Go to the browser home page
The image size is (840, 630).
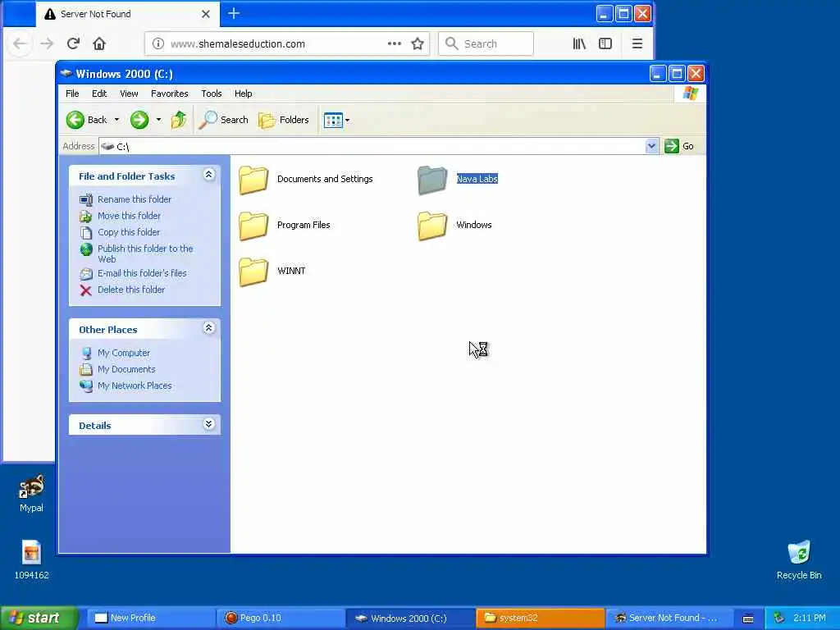coord(99,43)
